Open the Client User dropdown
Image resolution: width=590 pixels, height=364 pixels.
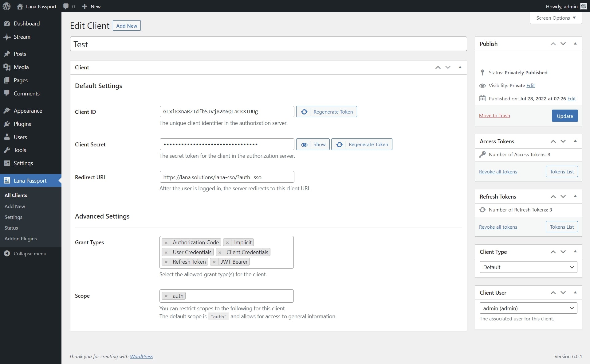coord(528,308)
